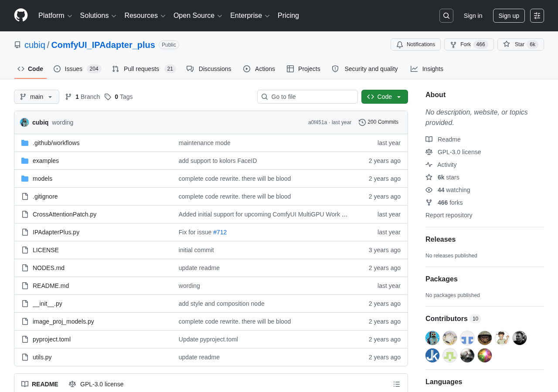558x392 pixels.
Task: Click 'add support to kolors FaceID' commit message
Action: click(x=218, y=161)
